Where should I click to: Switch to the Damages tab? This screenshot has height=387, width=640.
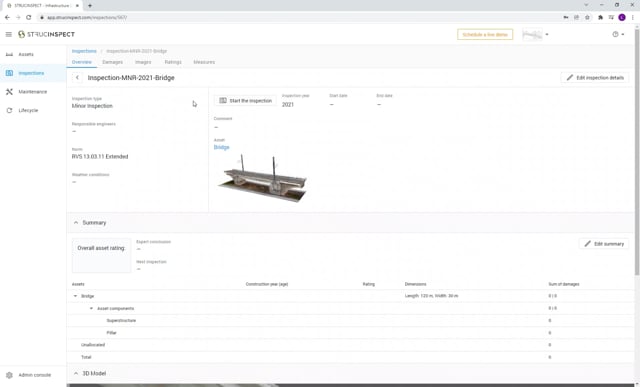point(112,62)
